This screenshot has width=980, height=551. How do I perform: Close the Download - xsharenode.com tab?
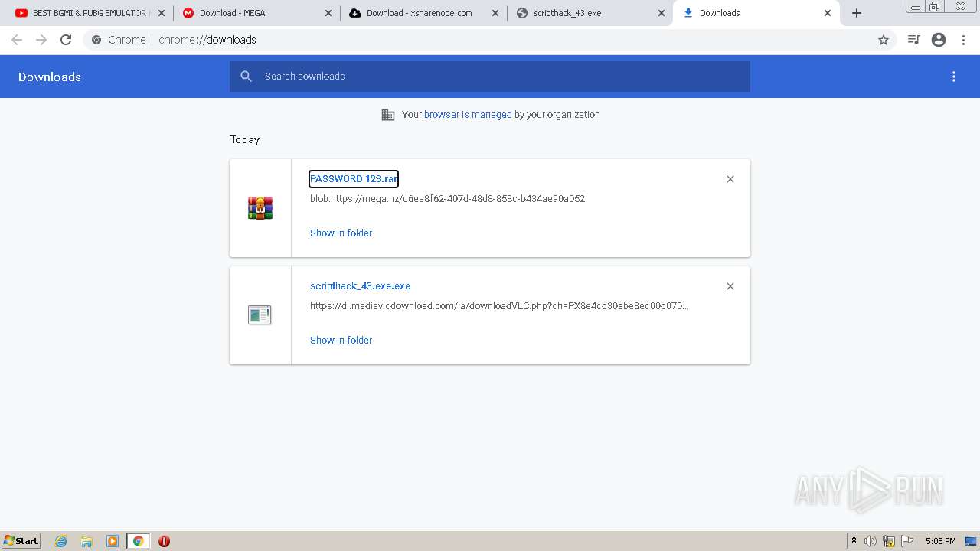coord(495,13)
